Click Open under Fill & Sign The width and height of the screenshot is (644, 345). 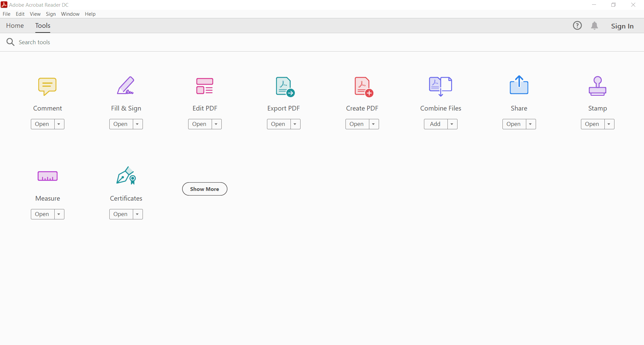pyautogui.click(x=121, y=124)
